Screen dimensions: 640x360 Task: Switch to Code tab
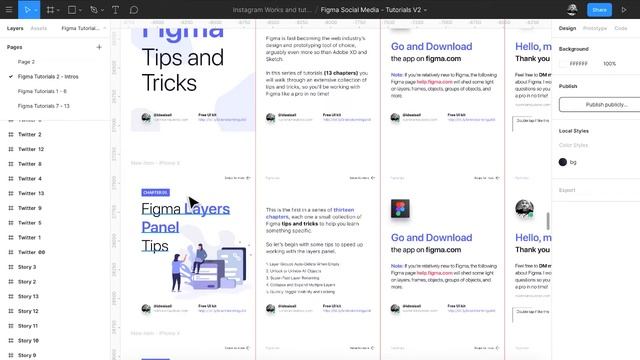[x=621, y=28]
